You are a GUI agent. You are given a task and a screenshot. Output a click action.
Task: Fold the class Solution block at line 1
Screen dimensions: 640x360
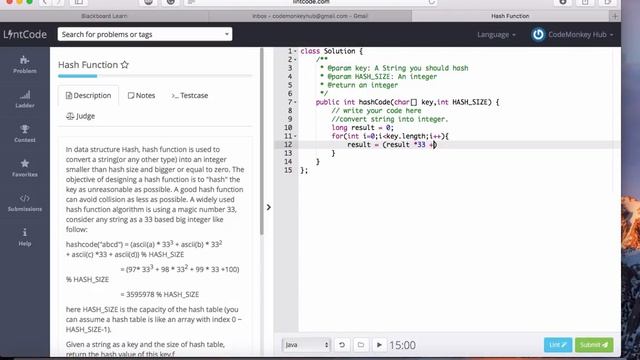coord(296,51)
